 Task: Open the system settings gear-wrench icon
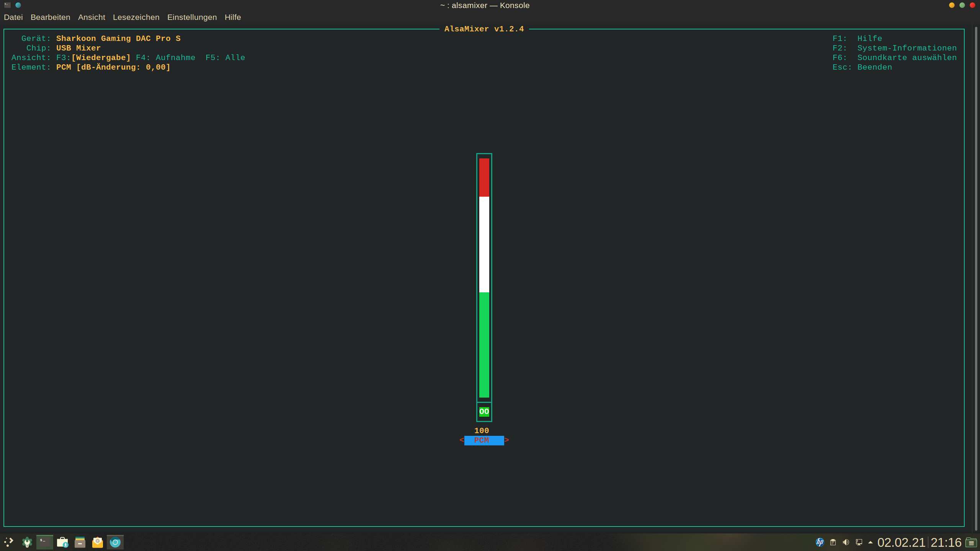[x=27, y=542]
